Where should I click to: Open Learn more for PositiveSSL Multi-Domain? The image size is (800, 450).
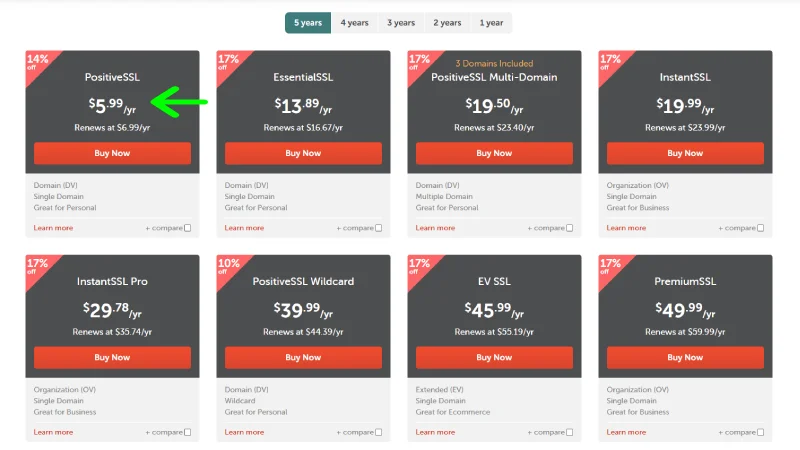coord(435,228)
